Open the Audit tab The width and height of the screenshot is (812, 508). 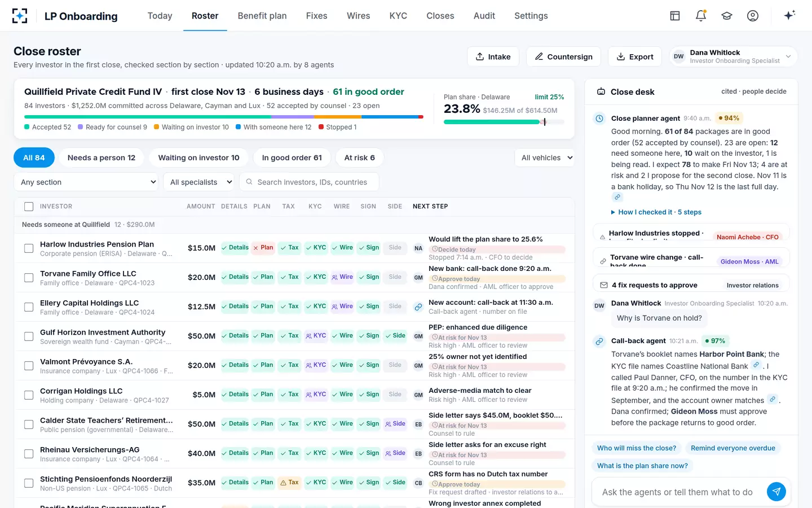tap(484, 16)
